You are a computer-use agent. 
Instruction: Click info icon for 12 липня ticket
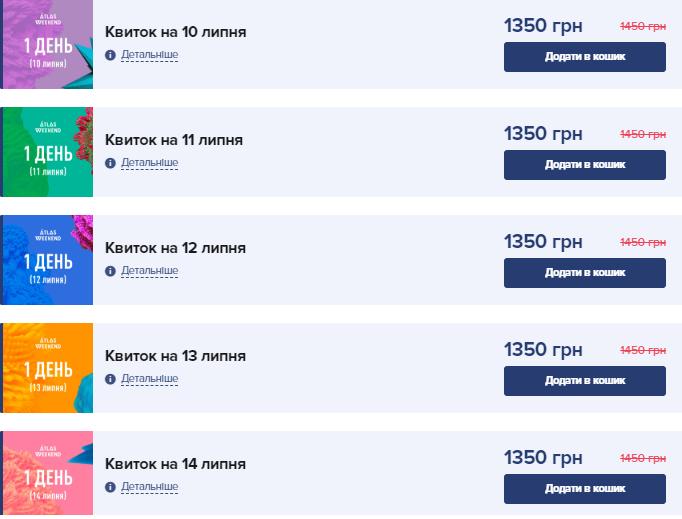[x=111, y=271]
